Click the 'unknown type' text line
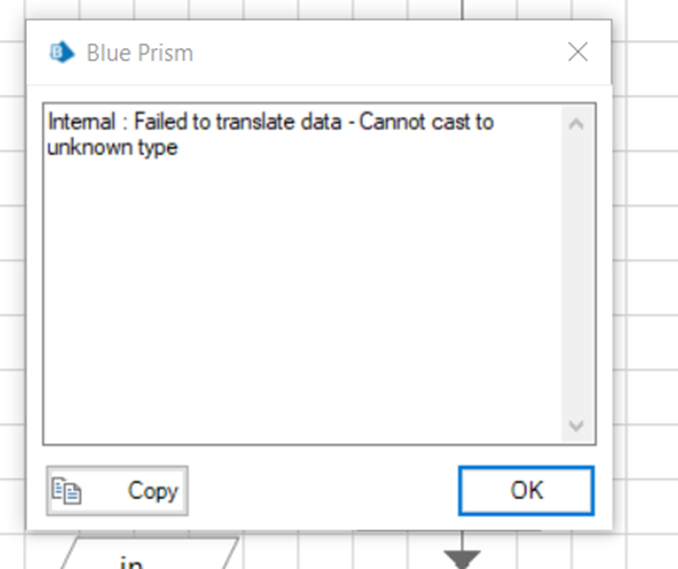 coord(112,147)
